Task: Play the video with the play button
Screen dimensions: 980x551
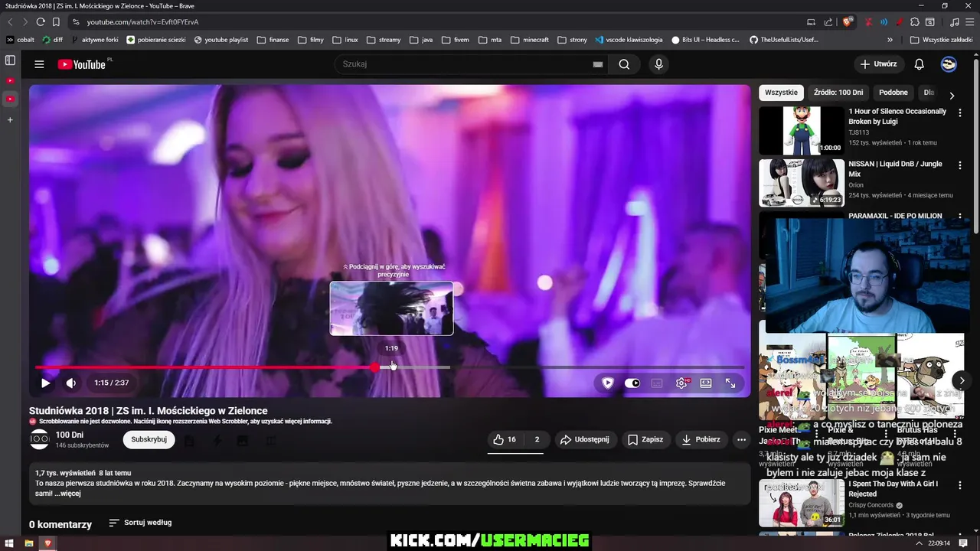Action: point(45,383)
